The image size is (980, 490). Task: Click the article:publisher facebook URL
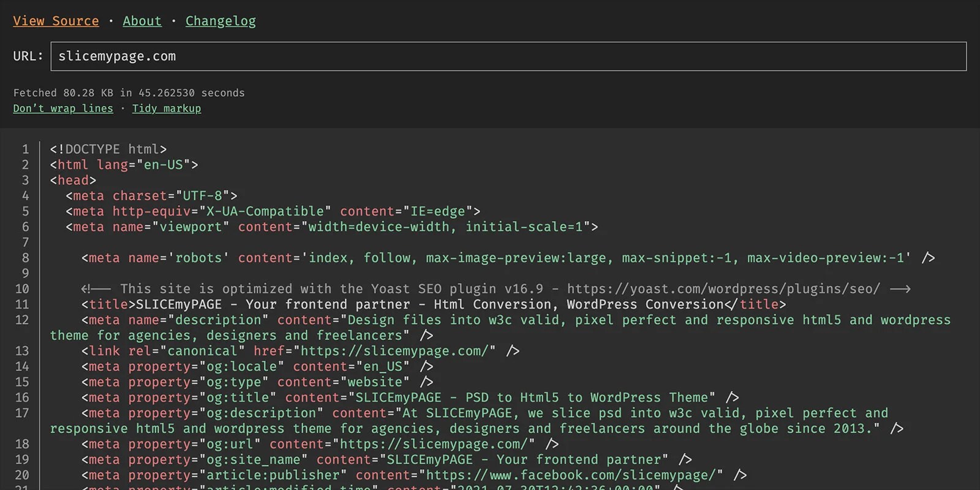570,475
